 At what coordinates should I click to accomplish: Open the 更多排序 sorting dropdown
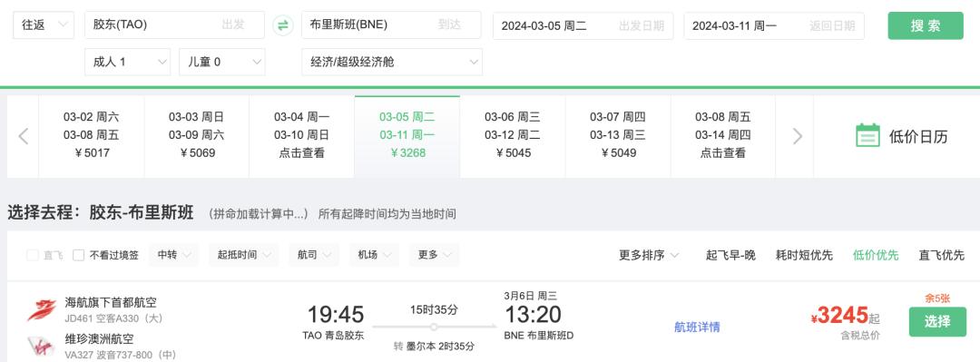[650, 255]
